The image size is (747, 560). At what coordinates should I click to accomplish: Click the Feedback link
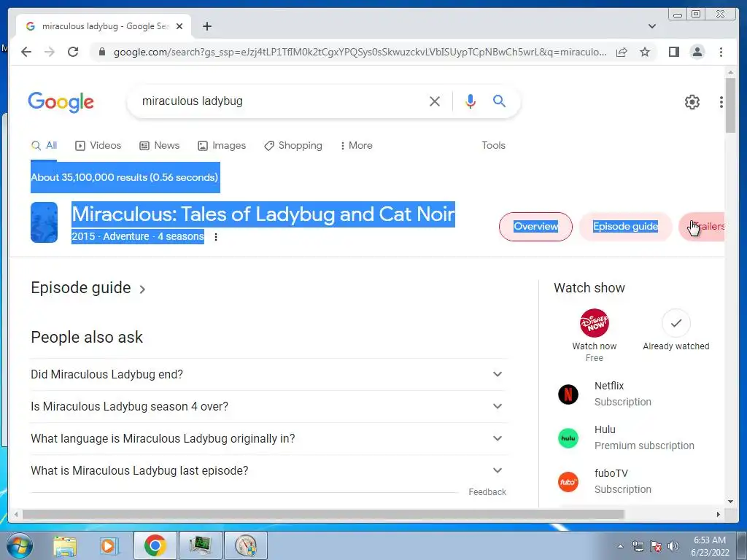point(487,492)
